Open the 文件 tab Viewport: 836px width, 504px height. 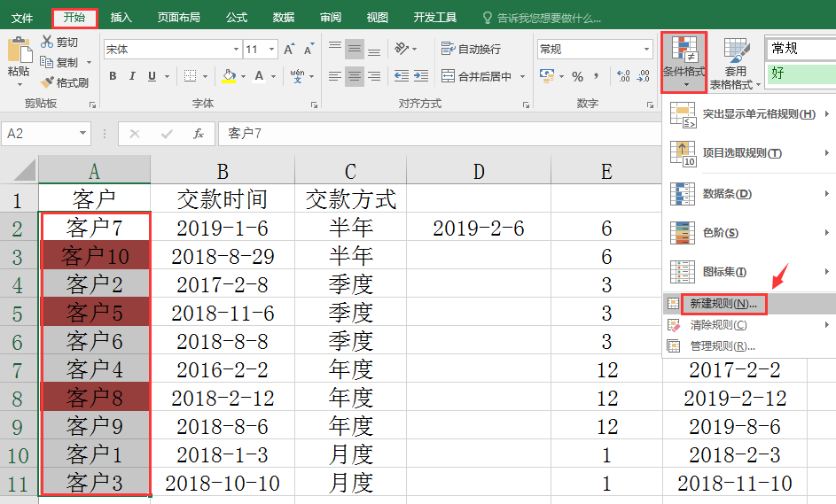pos(22,18)
